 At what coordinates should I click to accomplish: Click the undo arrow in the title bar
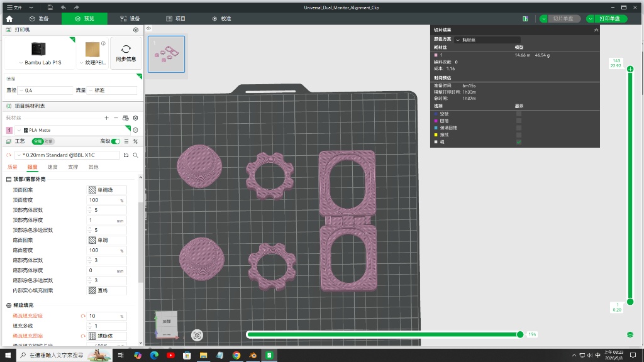click(x=64, y=8)
